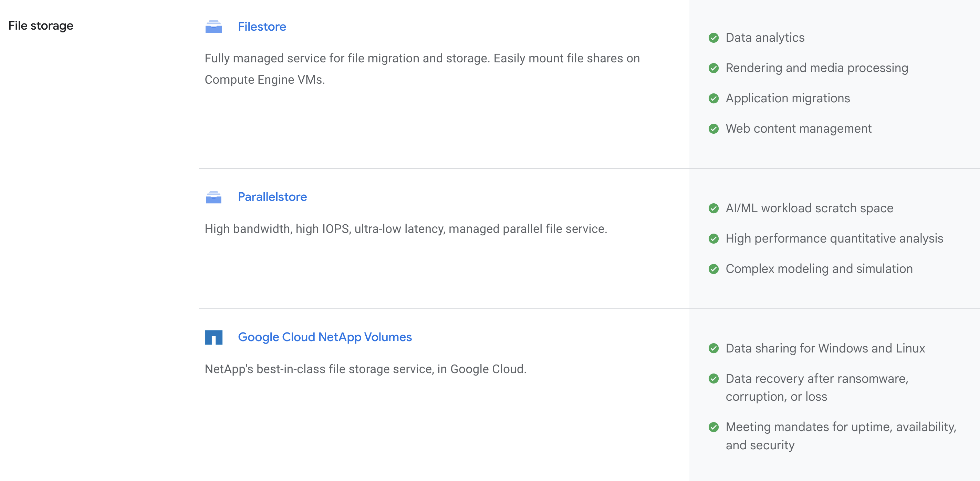Click checkmark beside Complex modeling and simulation
The image size is (980, 481).
pyautogui.click(x=713, y=269)
